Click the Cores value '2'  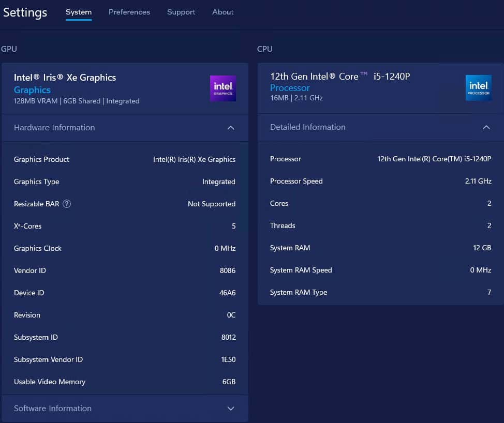point(489,203)
